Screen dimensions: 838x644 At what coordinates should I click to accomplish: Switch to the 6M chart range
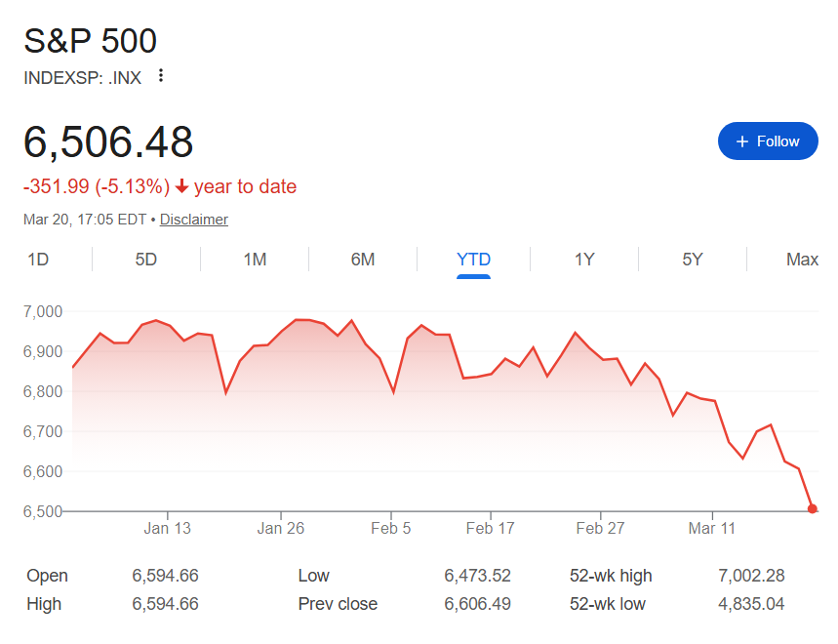point(363,260)
